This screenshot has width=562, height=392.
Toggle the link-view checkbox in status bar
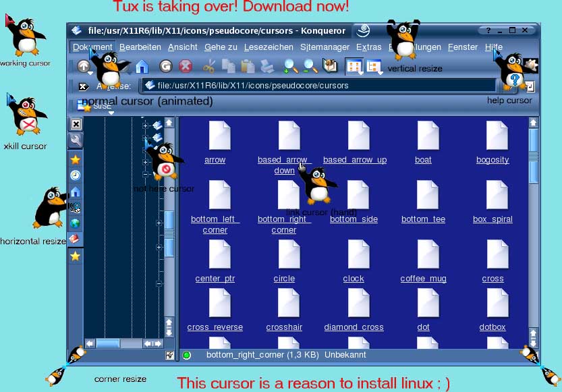[x=169, y=355]
